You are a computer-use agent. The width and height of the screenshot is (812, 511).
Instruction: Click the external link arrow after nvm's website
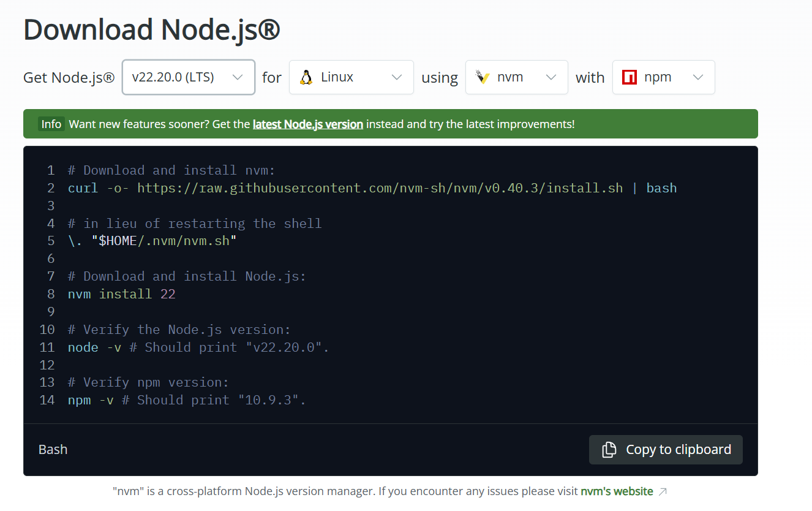pos(663,491)
